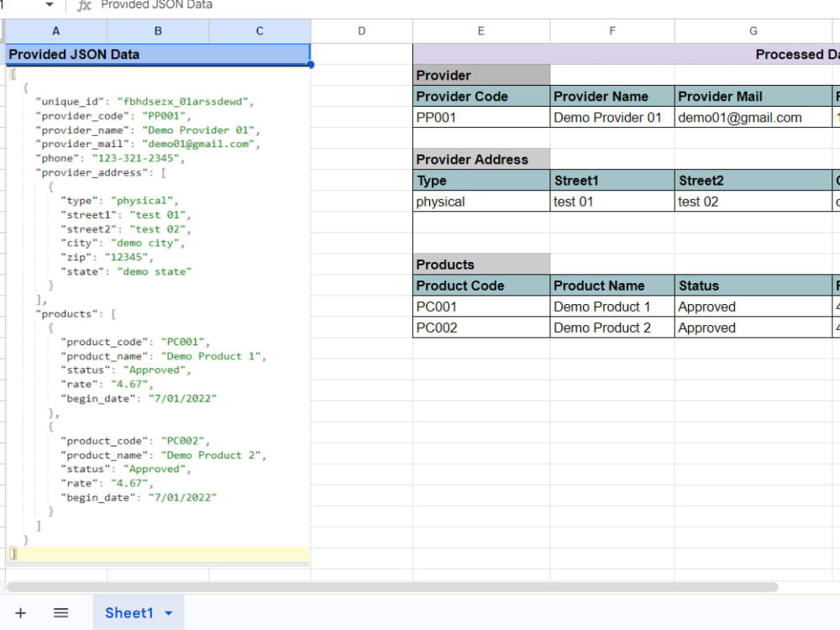The width and height of the screenshot is (840, 630).
Task: Click the "products": [ JSON line
Action: pos(76,314)
